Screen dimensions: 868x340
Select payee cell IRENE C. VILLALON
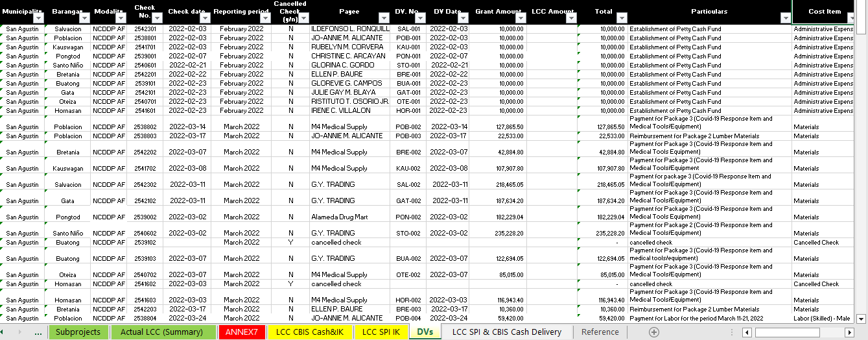[350, 111]
